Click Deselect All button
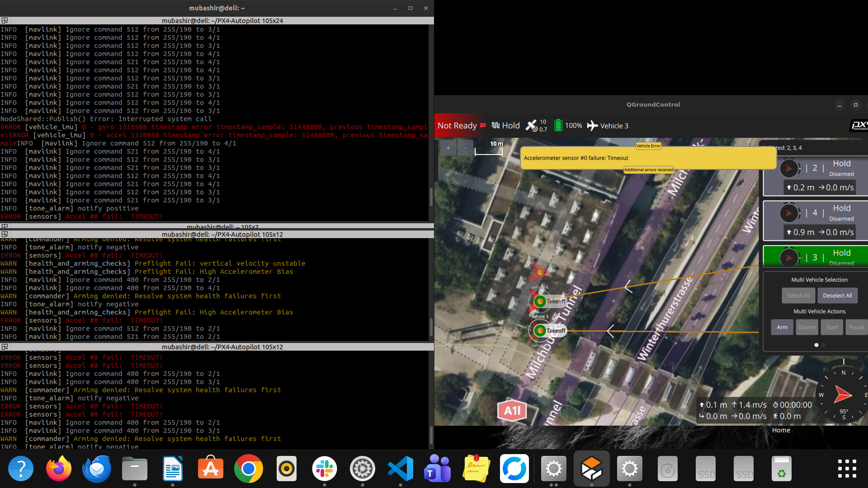This screenshot has height=488, width=868. 837,296
